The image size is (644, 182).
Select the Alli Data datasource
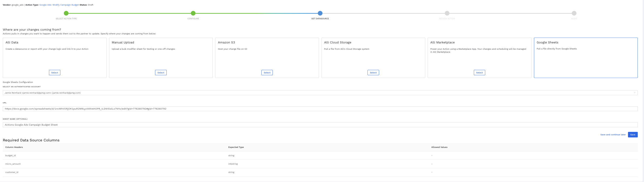pos(55,72)
